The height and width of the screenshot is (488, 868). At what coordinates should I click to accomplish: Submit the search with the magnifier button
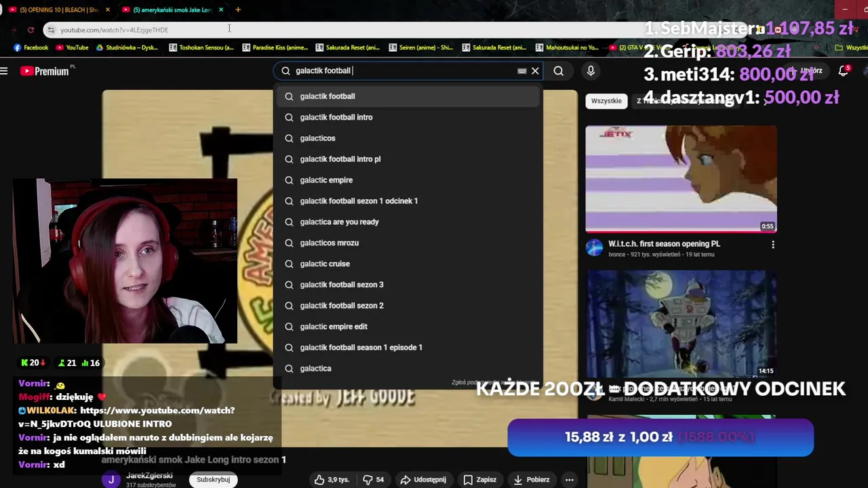point(558,70)
